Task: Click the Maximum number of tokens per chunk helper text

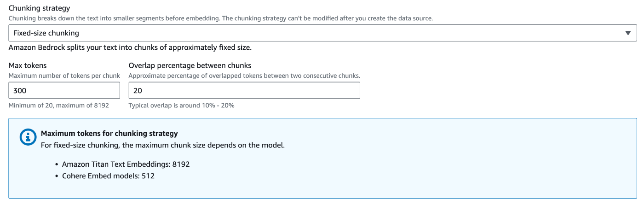Action: [64, 75]
